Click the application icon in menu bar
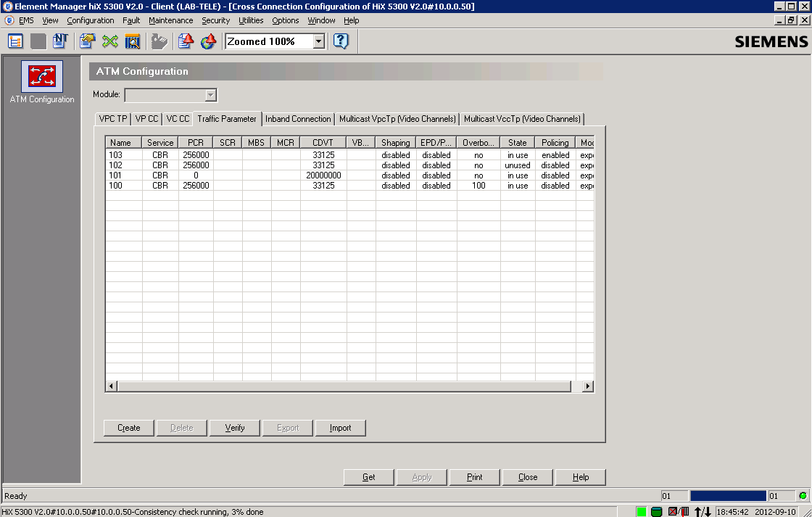The image size is (812, 517). pos(9,20)
